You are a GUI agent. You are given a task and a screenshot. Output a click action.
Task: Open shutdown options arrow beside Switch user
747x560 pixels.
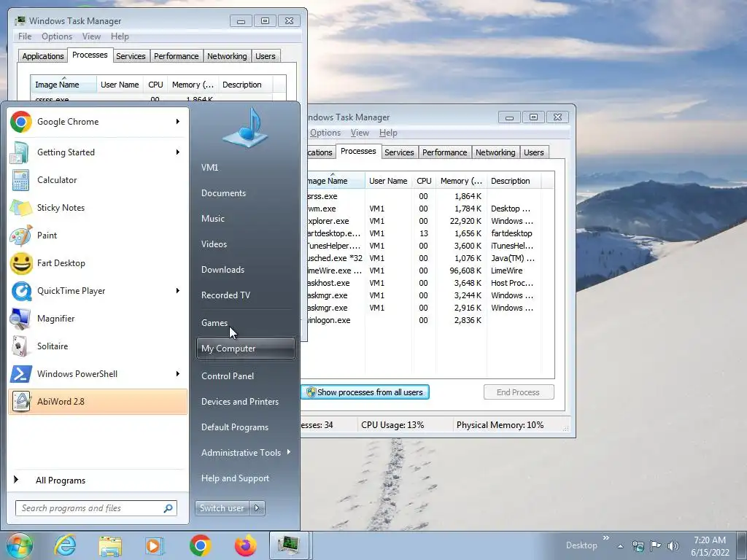click(257, 508)
